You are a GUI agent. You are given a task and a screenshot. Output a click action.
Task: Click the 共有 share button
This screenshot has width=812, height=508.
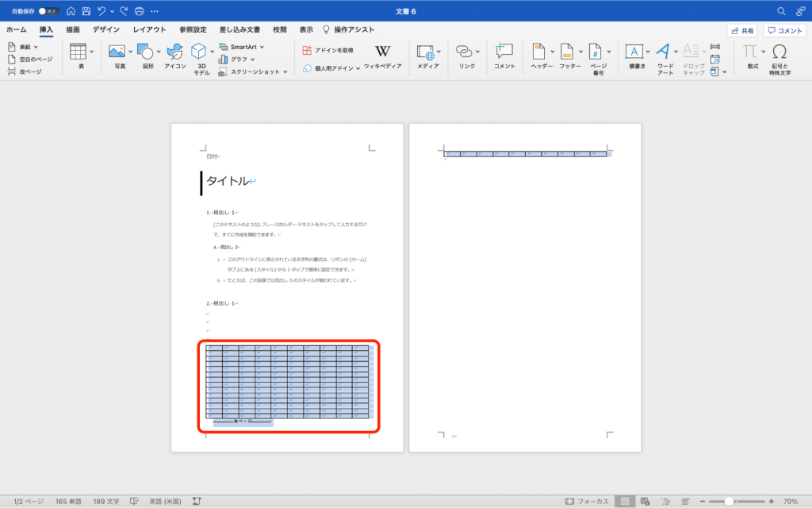pos(742,31)
